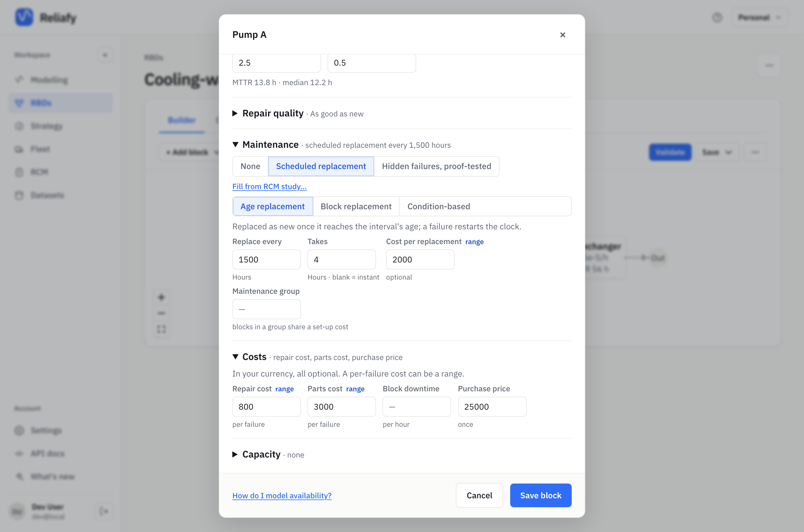Click the field containing 2.5

[276, 63]
